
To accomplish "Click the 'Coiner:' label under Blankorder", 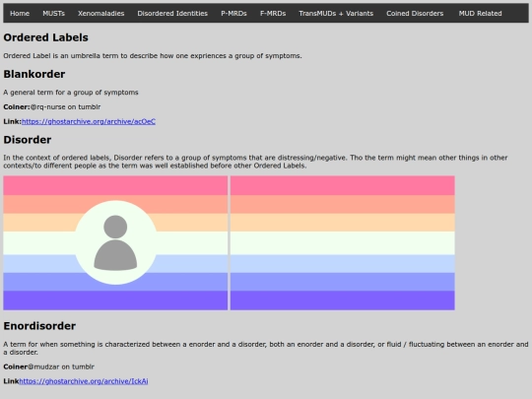I will [x=17, y=106].
